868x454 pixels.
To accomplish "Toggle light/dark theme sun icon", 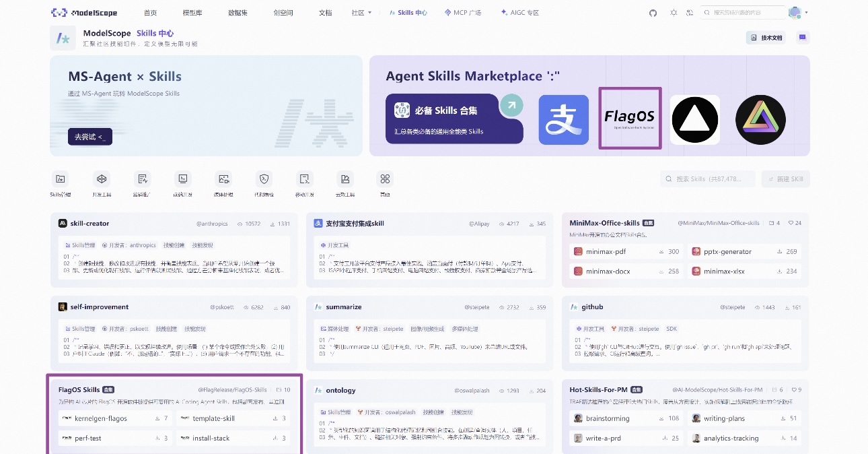I will click(x=674, y=13).
